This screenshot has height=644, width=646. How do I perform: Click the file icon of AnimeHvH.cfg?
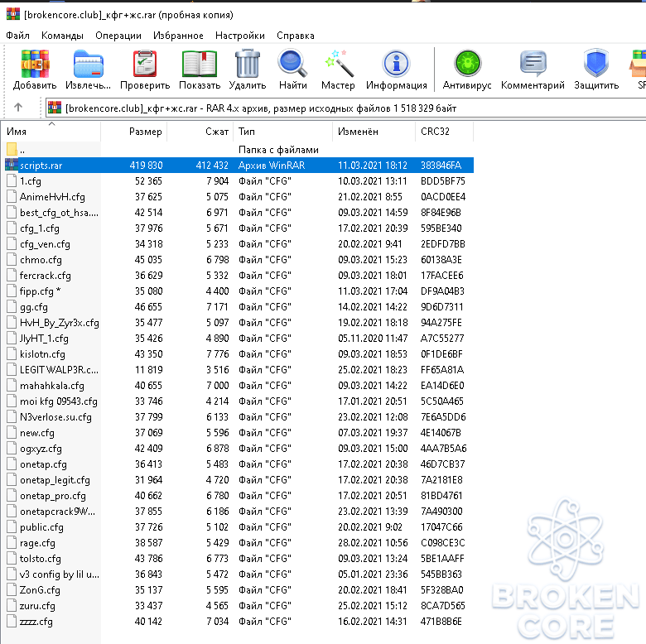point(12,196)
